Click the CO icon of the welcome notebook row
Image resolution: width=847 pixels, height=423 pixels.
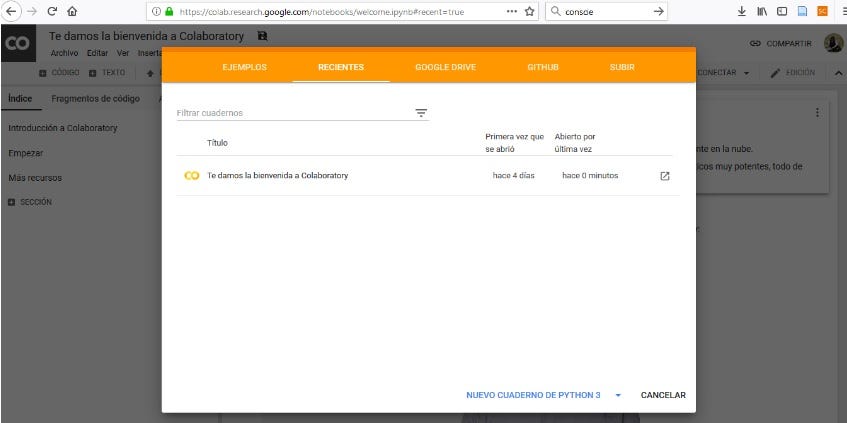191,176
